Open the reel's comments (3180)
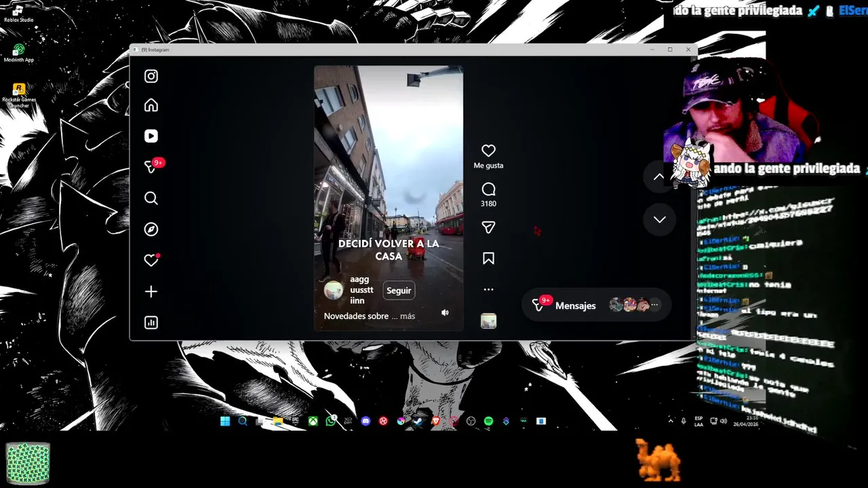The width and height of the screenshot is (868, 488). [x=488, y=189]
